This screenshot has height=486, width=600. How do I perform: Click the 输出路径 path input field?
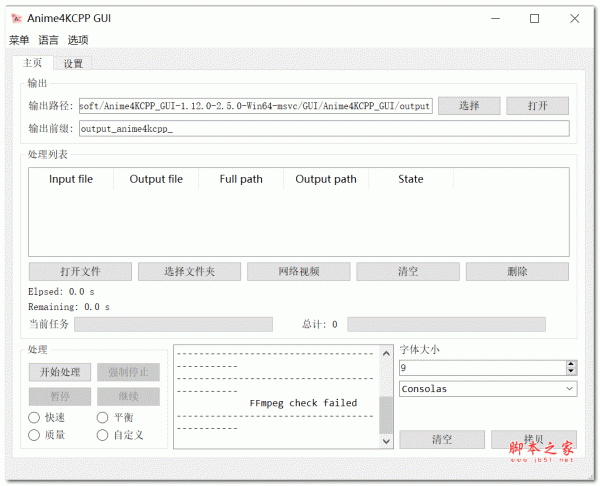pyautogui.click(x=256, y=106)
